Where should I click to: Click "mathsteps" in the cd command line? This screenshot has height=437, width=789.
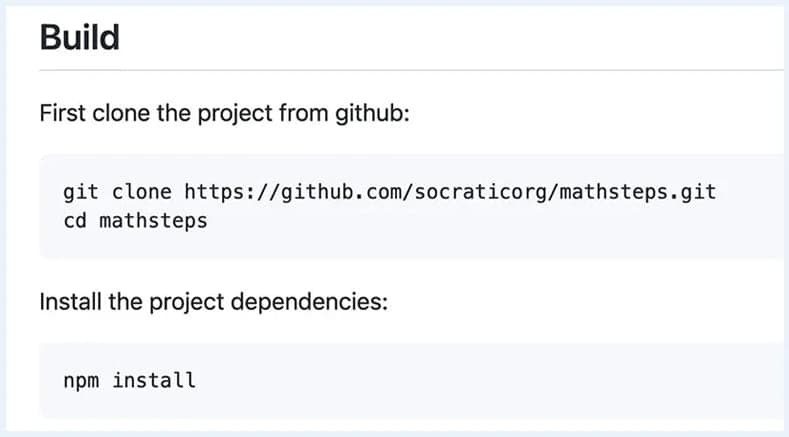[x=153, y=220]
